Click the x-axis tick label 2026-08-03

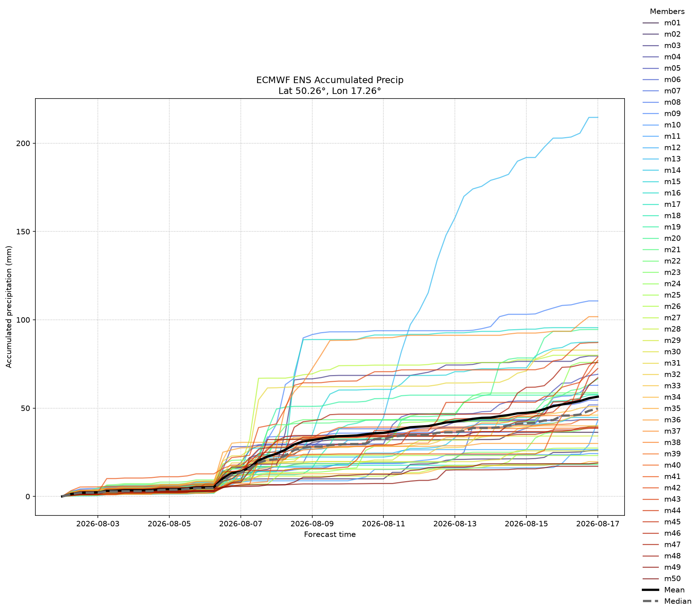point(97,524)
